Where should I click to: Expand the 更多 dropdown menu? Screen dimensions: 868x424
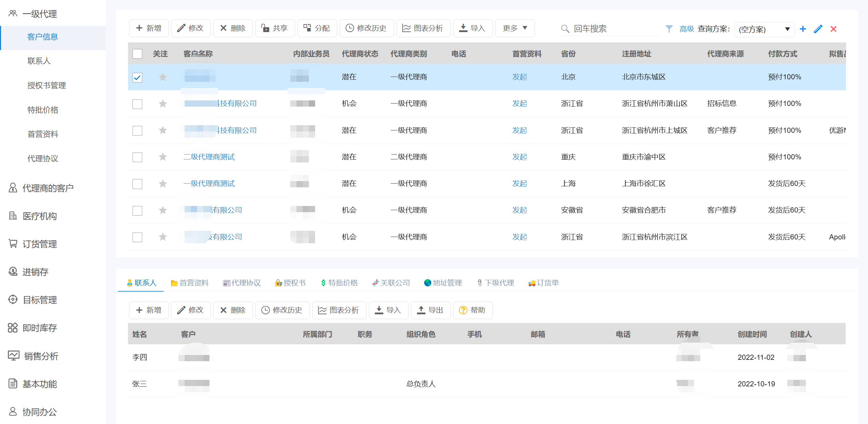(515, 28)
